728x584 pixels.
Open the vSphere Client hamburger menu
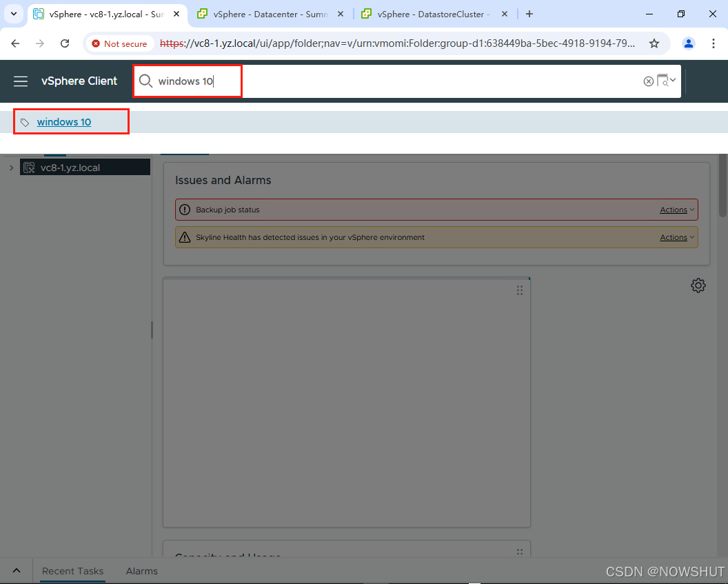(21, 81)
